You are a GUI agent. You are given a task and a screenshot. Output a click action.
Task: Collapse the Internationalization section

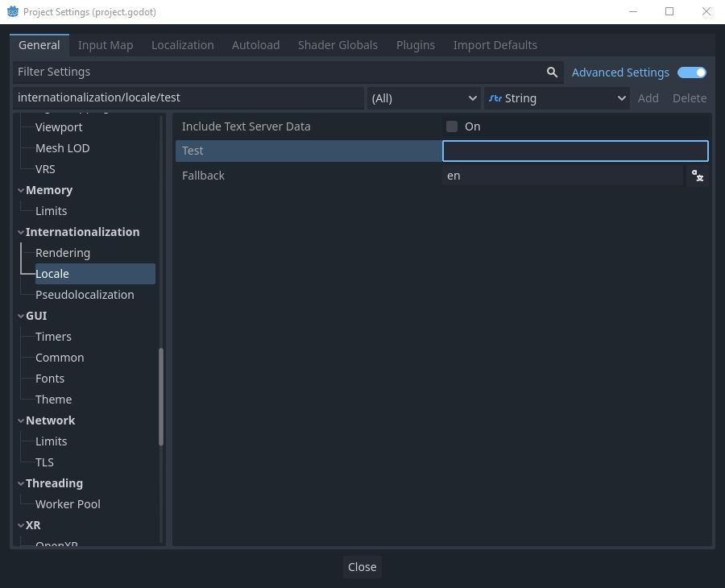pyautogui.click(x=21, y=232)
